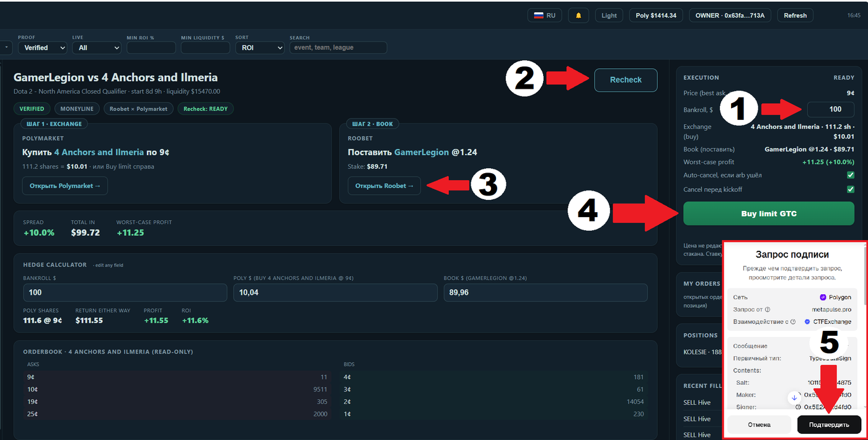Click the Recheck button

pos(626,80)
